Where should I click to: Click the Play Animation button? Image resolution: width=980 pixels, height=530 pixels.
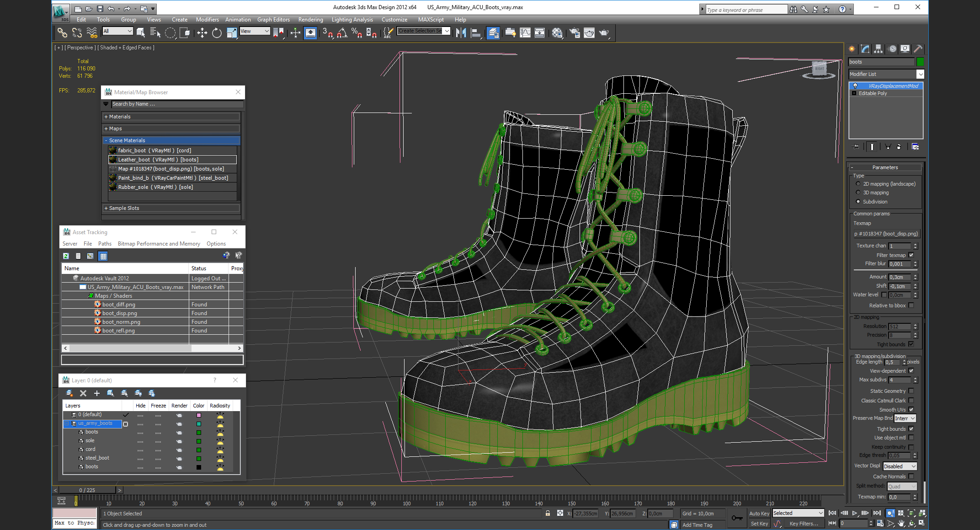click(x=854, y=513)
